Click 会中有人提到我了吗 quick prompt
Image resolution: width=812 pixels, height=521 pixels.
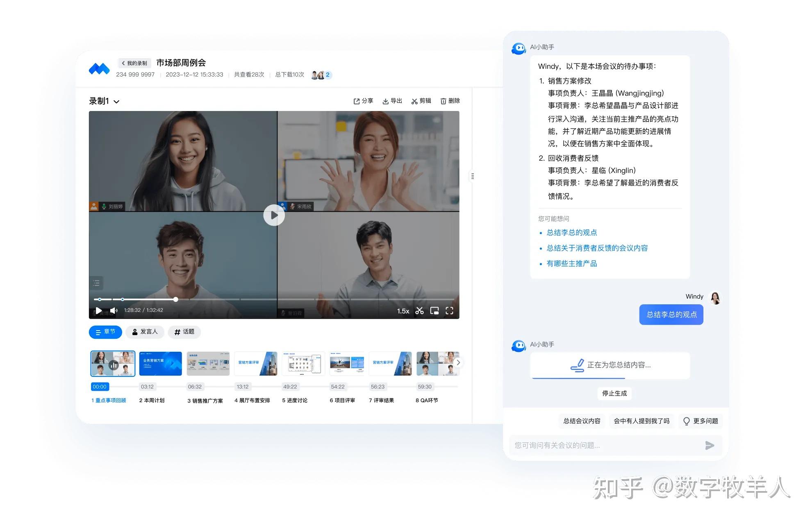click(x=641, y=421)
